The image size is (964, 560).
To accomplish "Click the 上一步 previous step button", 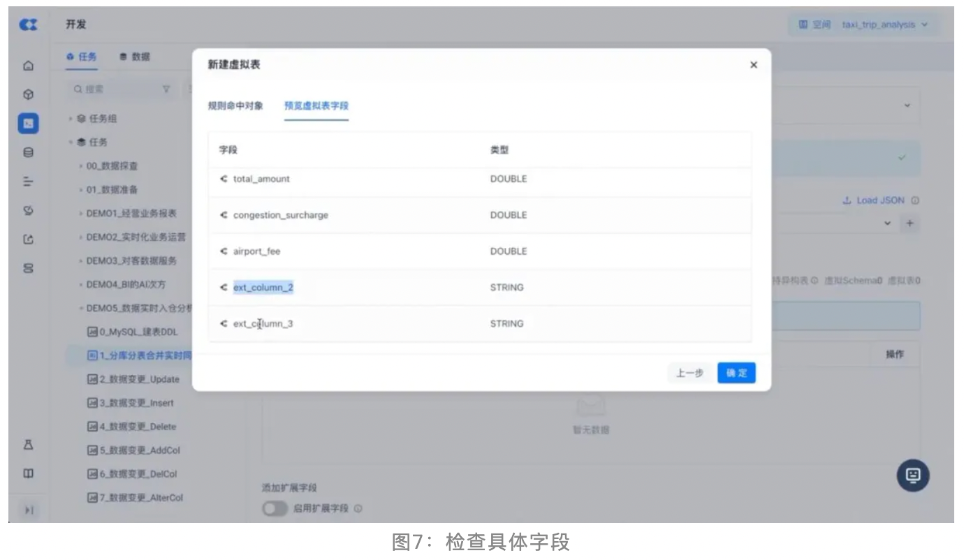I will click(x=689, y=373).
